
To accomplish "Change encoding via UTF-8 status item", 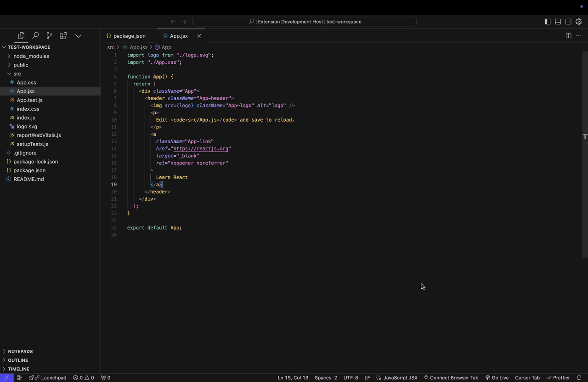I will [x=351, y=377].
